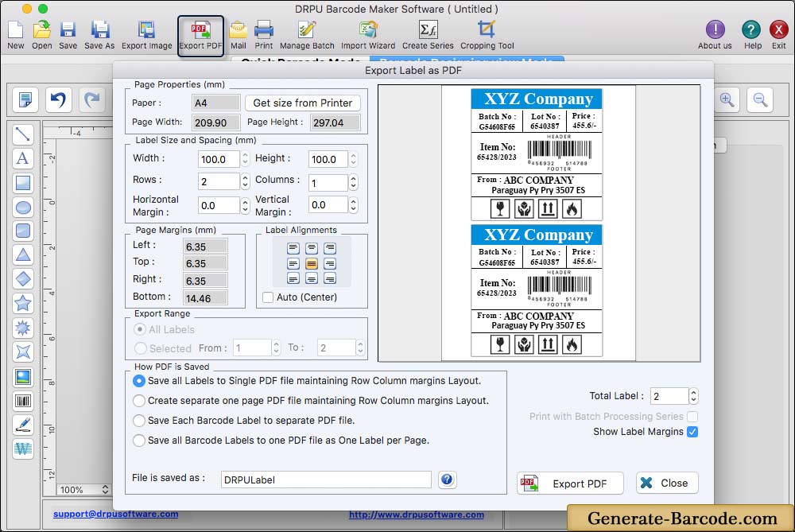Select the Ellipse shape tool
The width and height of the screenshot is (795, 532).
(23, 207)
